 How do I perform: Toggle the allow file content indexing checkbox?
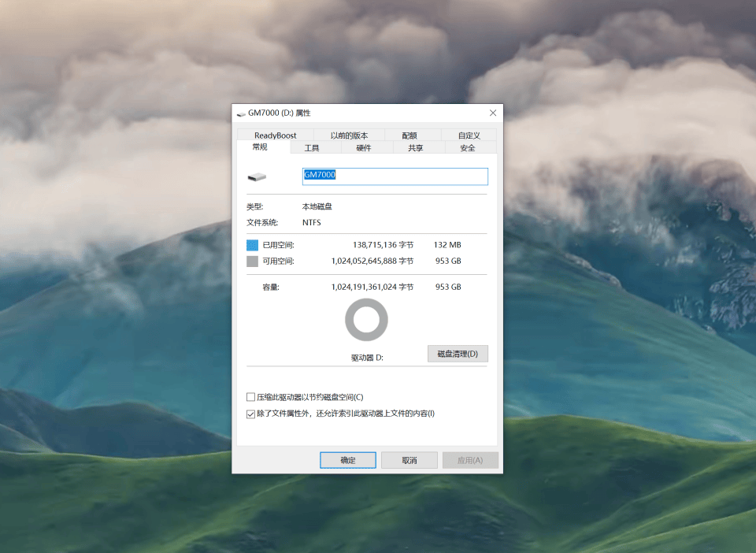250,414
